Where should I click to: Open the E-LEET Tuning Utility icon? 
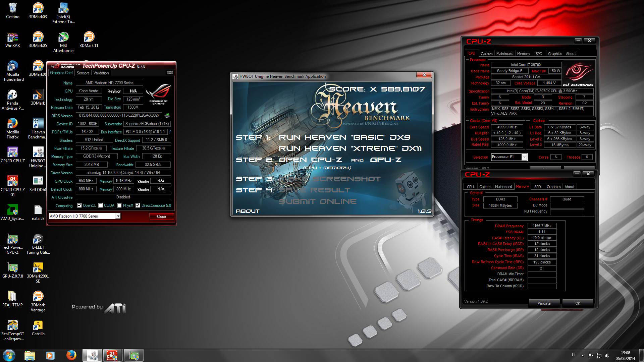(38, 244)
